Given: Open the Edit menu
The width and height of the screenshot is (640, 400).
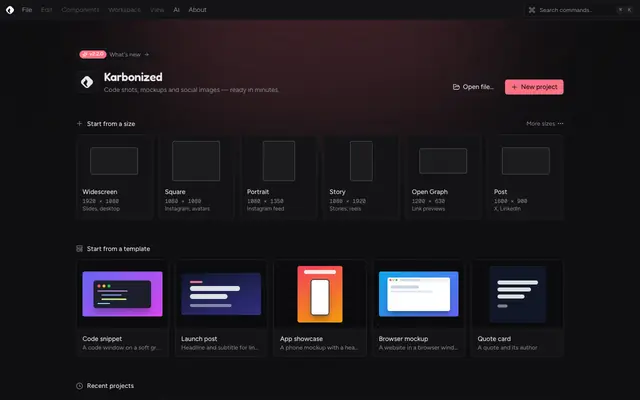Looking at the screenshot, I should [47, 10].
